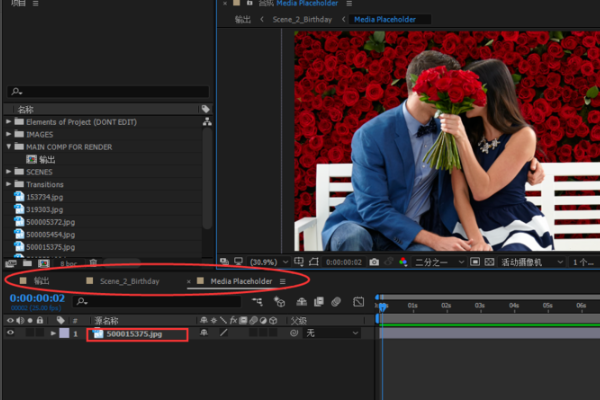Image resolution: width=600 pixels, height=400 pixels.
Task: Open the magnification (30.9%) dropdown
Action: (x=263, y=261)
